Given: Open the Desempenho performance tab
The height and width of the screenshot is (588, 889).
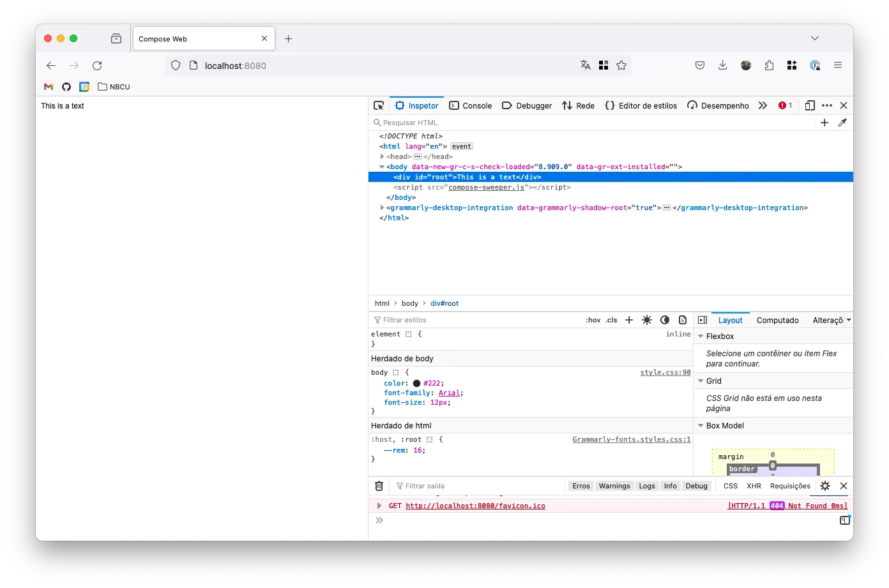Looking at the screenshot, I should [718, 105].
